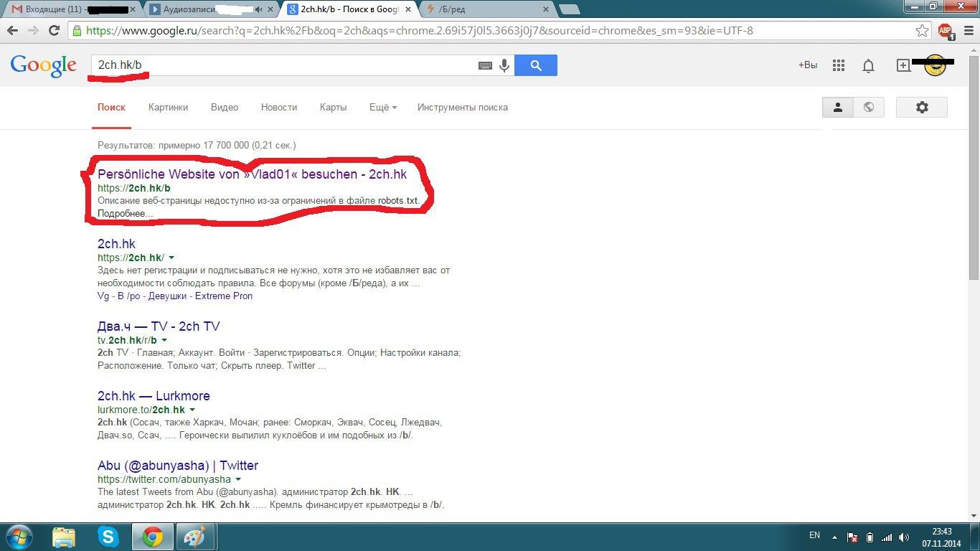
Task: Open Skype from the taskbar
Action: pos(108,537)
